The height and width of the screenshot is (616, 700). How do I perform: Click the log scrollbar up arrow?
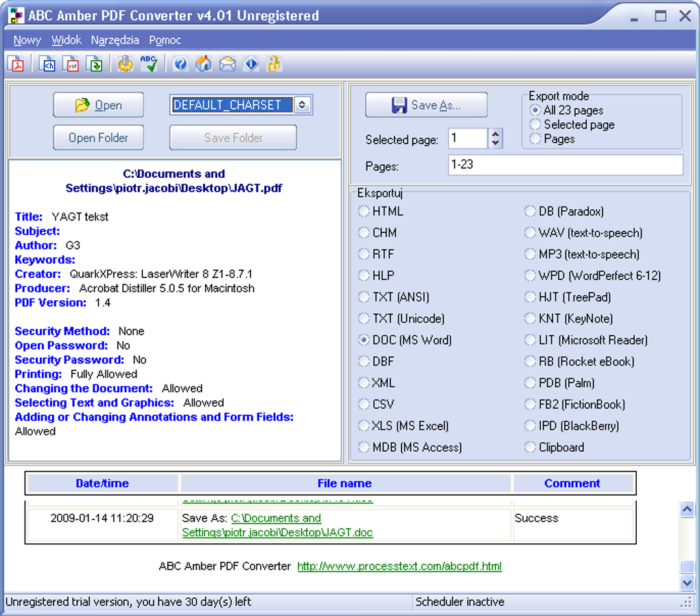[x=687, y=510]
